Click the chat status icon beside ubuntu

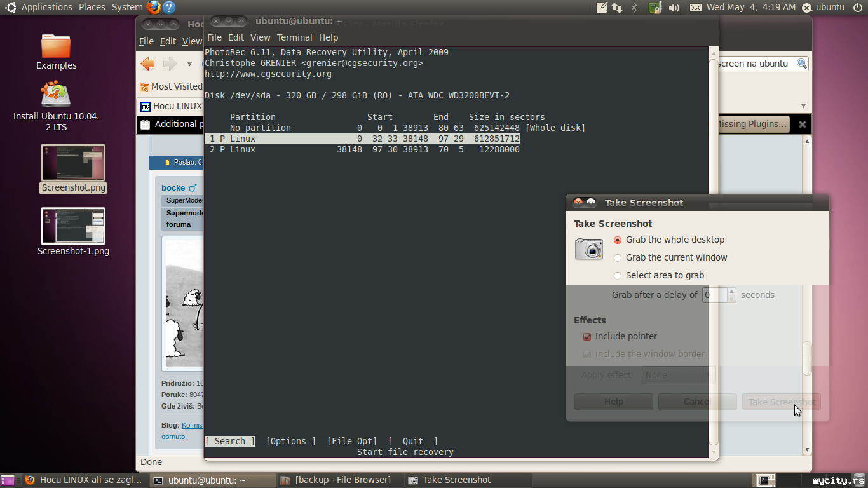point(807,8)
